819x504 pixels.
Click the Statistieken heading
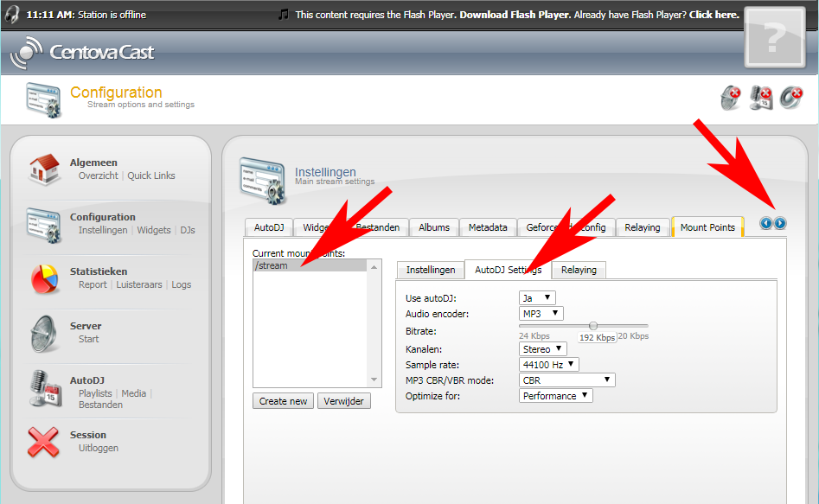coord(99,271)
